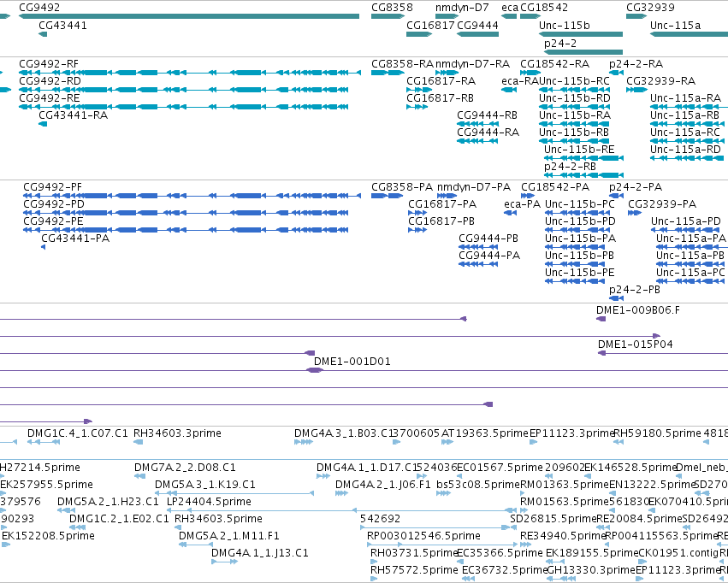The image size is (728, 583).
Task: Select the p24-2 gene label
Action: coord(560,44)
